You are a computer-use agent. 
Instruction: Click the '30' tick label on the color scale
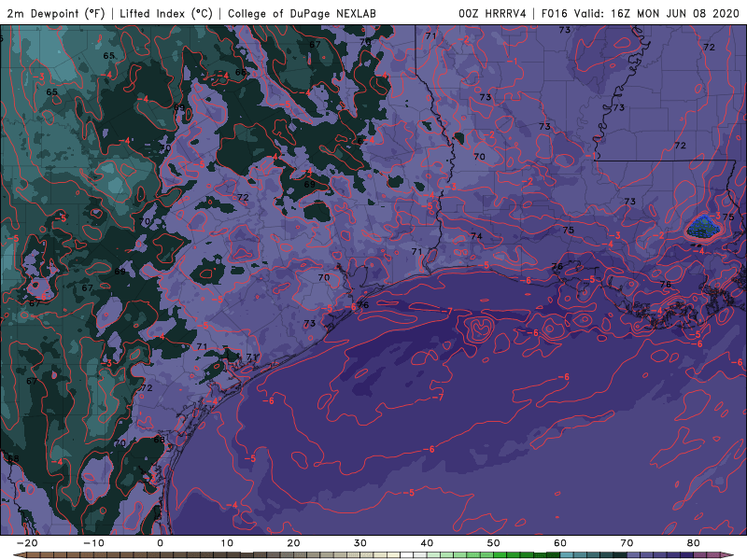pyautogui.click(x=360, y=543)
